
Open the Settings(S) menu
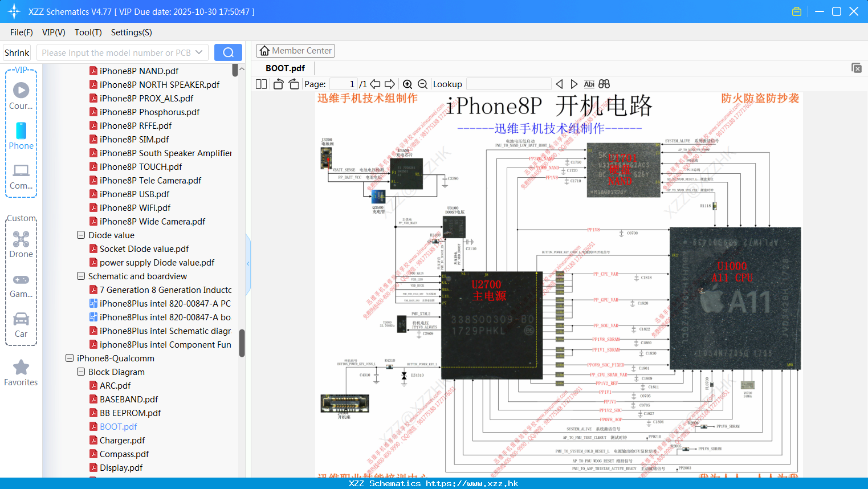click(x=132, y=32)
